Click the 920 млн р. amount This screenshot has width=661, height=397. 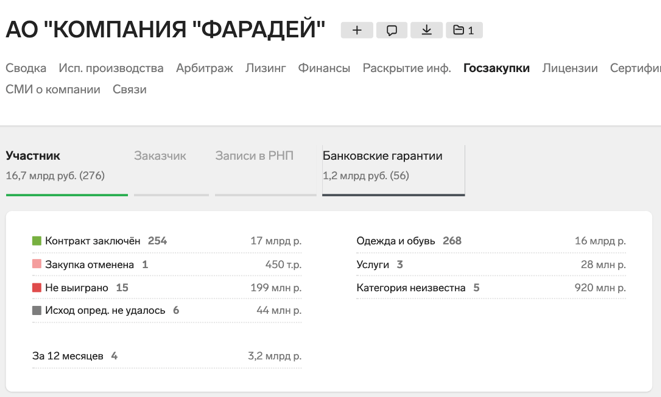(600, 287)
